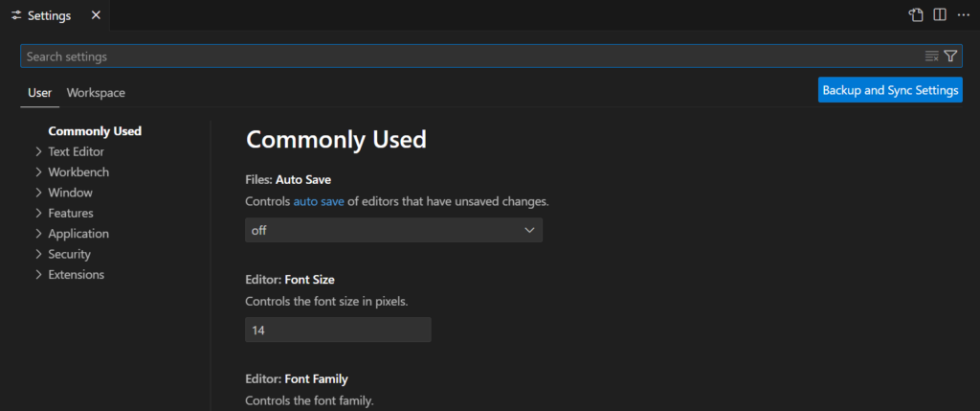980x411 pixels.
Task: Split the editor right
Action: pos(940,15)
